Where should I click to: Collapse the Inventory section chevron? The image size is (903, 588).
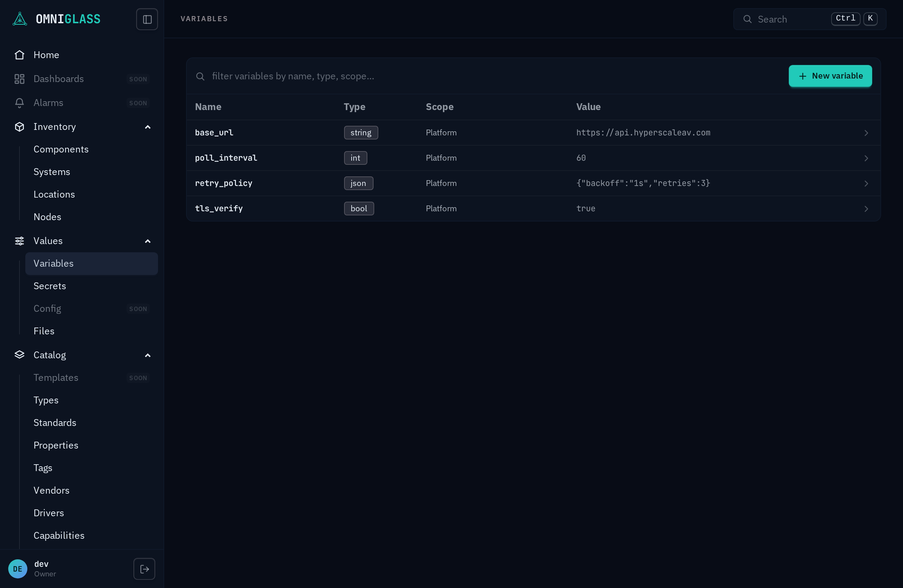tap(147, 127)
